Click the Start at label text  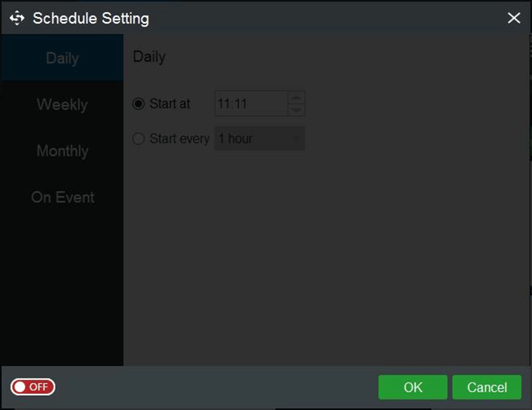170,104
